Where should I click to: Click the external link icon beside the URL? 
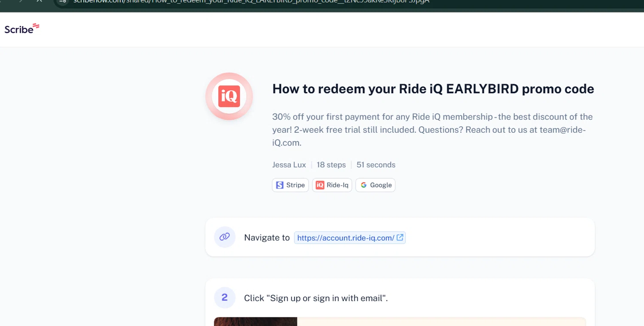pyautogui.click(x=400, y=238)
